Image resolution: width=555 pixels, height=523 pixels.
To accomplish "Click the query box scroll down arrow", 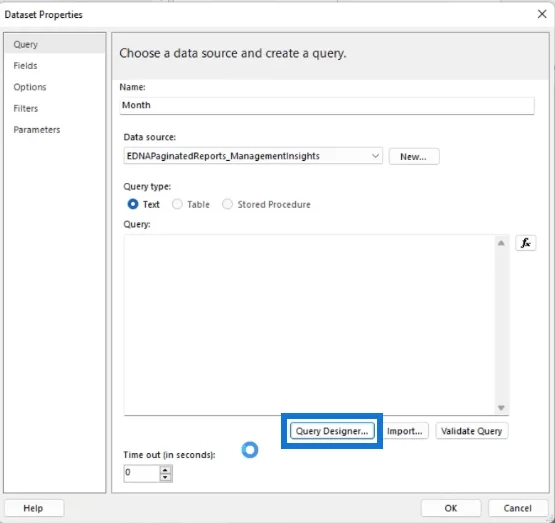I will (x=501, y=408).
